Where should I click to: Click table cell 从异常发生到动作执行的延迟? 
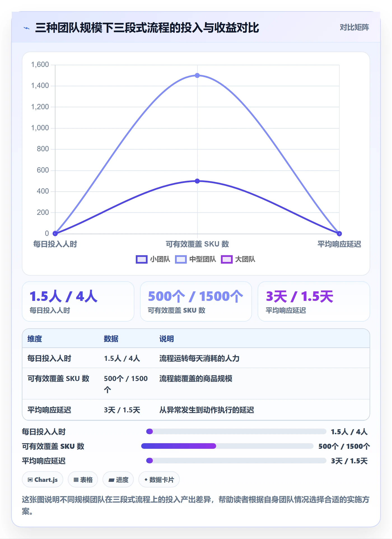point(207,410)
